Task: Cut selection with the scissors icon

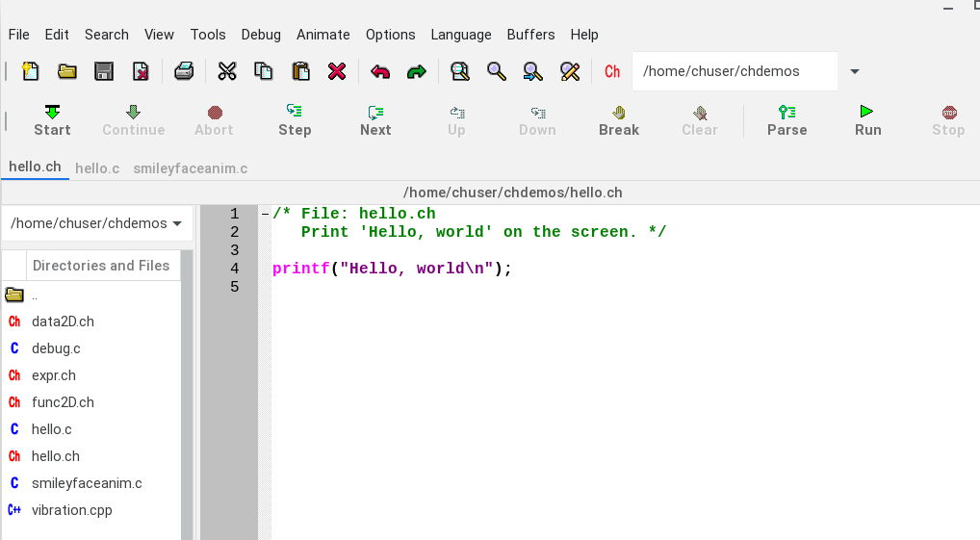Action: point(227,71)
